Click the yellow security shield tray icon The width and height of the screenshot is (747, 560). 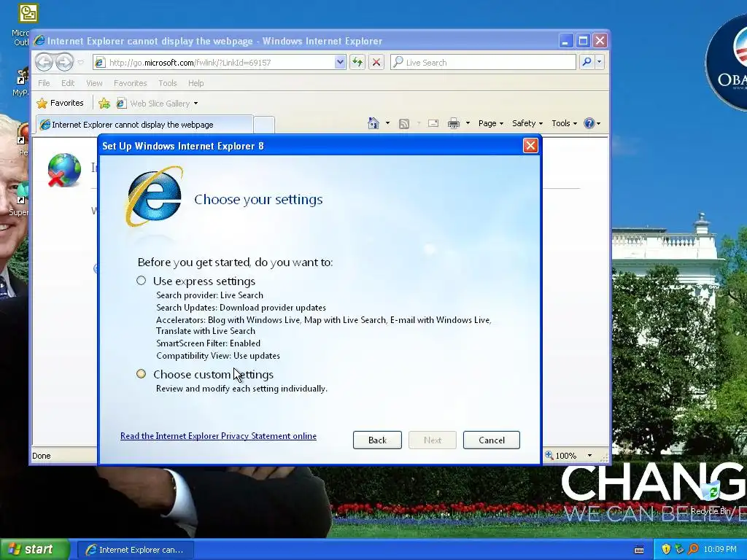click(666, 550)
